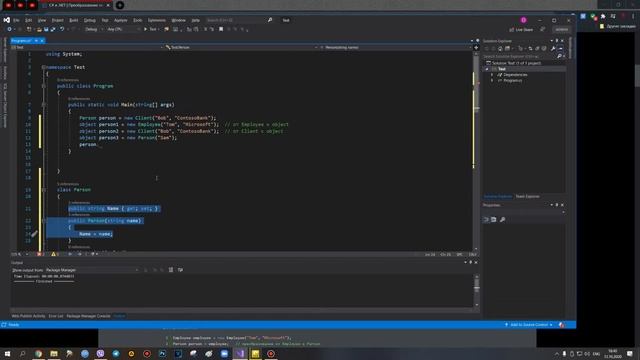
Task: Click the errors indicator below editor
Action: pyautogui.click(x=40, y=254)
